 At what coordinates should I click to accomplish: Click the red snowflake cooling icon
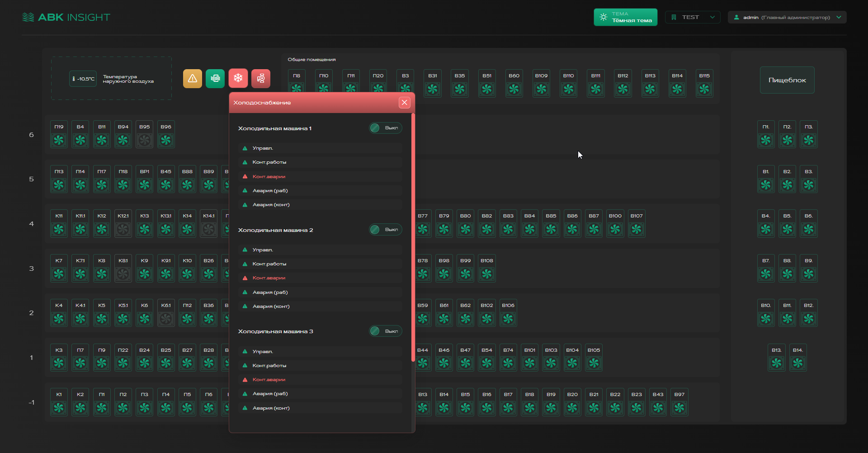tap(238, 79)
